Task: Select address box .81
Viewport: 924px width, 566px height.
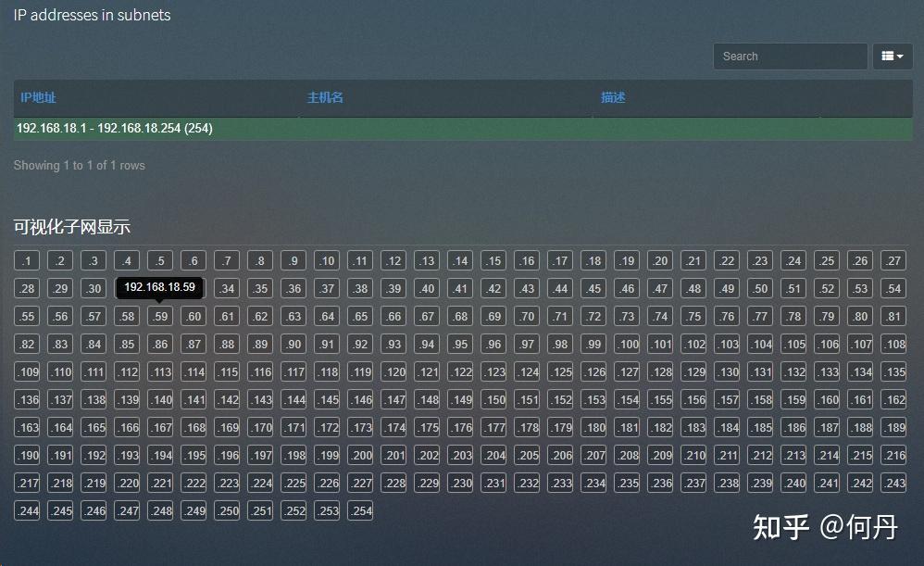Action: (893, 316)
